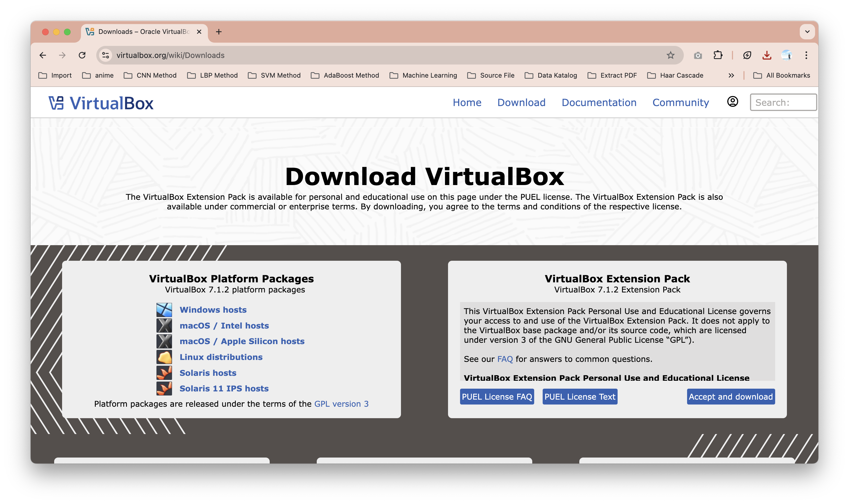
Task: Open the macOS / Apple Silicon hosts link
Action: [242, 341]
